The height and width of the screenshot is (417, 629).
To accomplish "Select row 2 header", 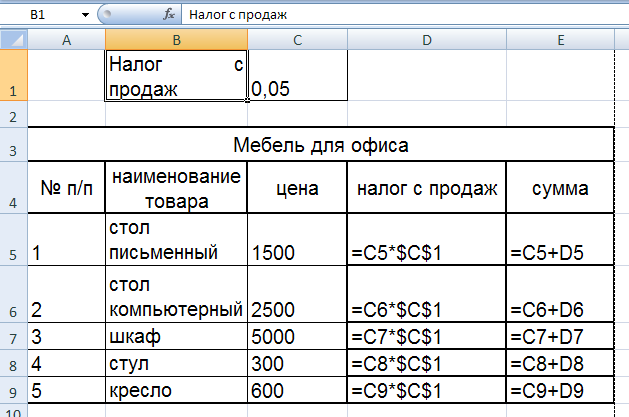I will [x=14, y=115].
